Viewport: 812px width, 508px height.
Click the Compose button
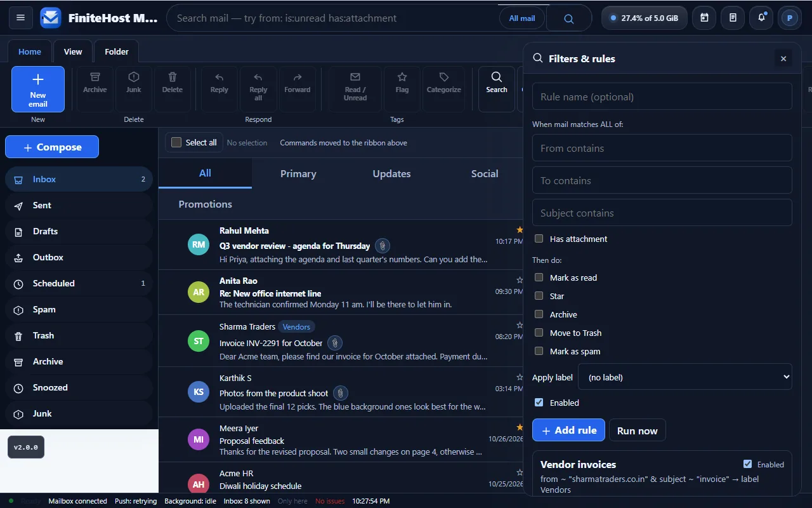pos(52,147)
